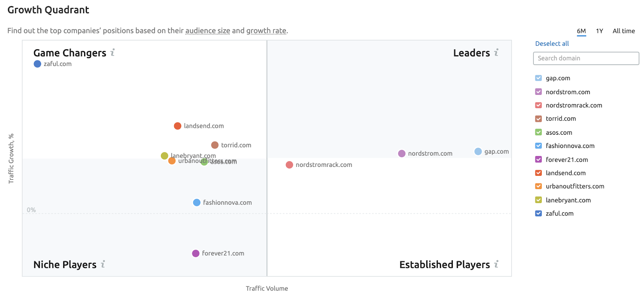The image size is (644, 296).
Task: Switch to the 6M time range
Action: (x=581, y=31)
